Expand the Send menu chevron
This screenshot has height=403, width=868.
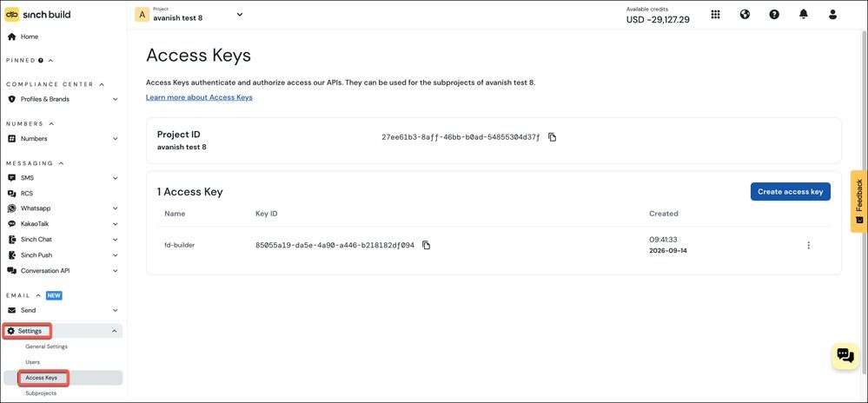point(116,311)
